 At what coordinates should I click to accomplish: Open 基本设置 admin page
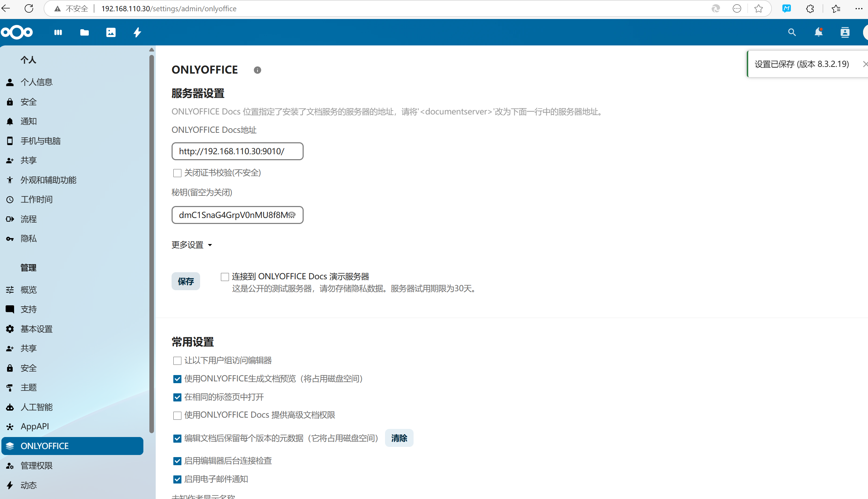click(72, 329)
